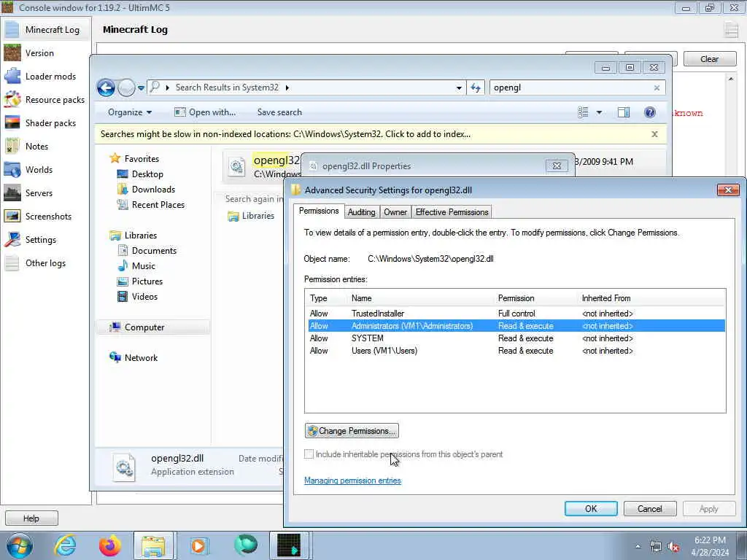747x560 pixels.
Task: Clear the opengl search text
Action: tap(657, 88)
